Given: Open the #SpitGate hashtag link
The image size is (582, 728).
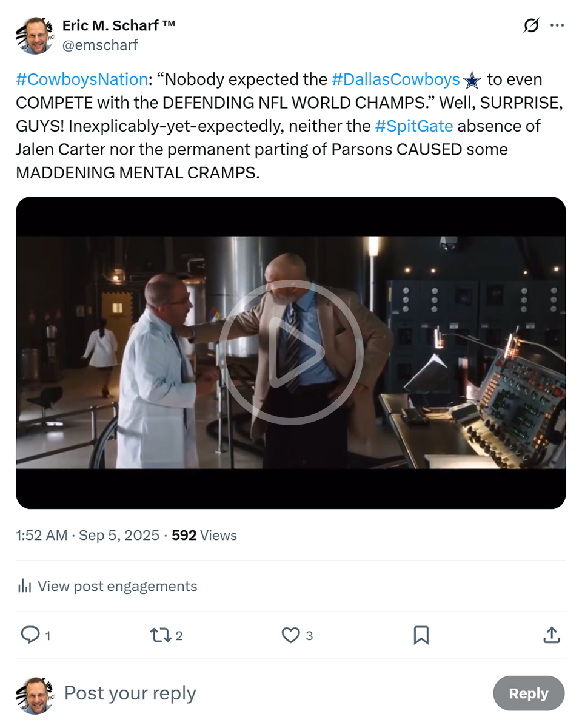Looking at the screenshot, I should point(414,126).
